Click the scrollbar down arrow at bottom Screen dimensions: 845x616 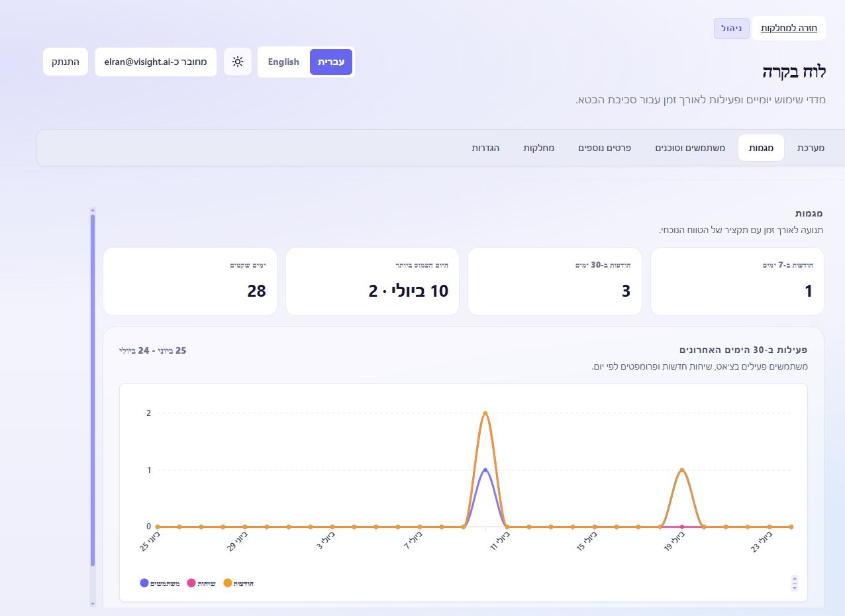(x=93, y=603)
